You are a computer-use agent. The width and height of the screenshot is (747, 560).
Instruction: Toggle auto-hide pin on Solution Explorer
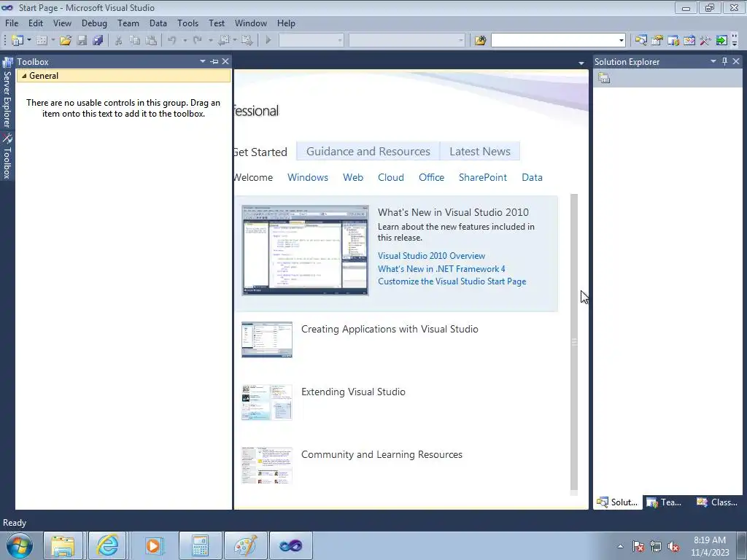tap(724, 61)
